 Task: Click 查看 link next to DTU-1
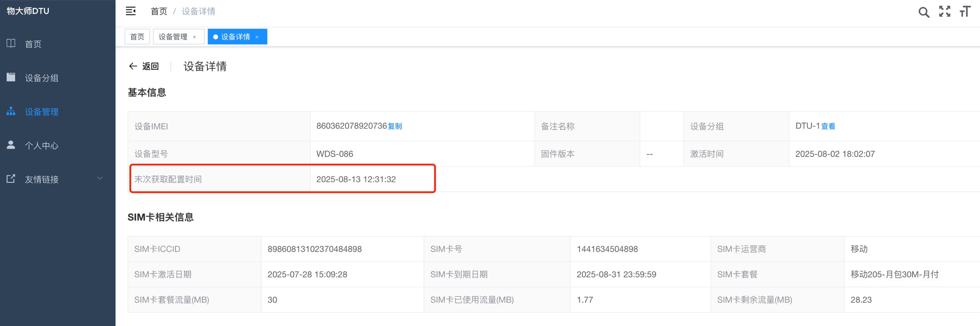(828, 126)
